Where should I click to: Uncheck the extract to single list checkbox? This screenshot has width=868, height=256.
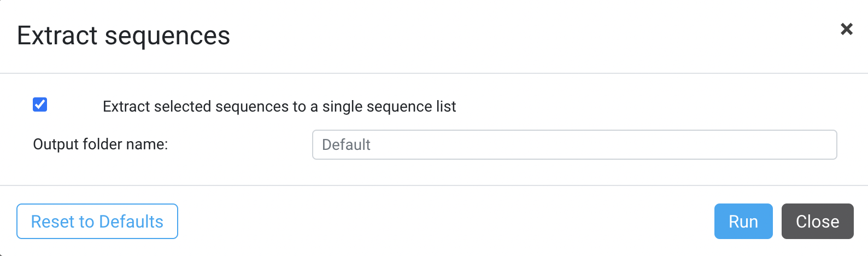tap(40, 104)
